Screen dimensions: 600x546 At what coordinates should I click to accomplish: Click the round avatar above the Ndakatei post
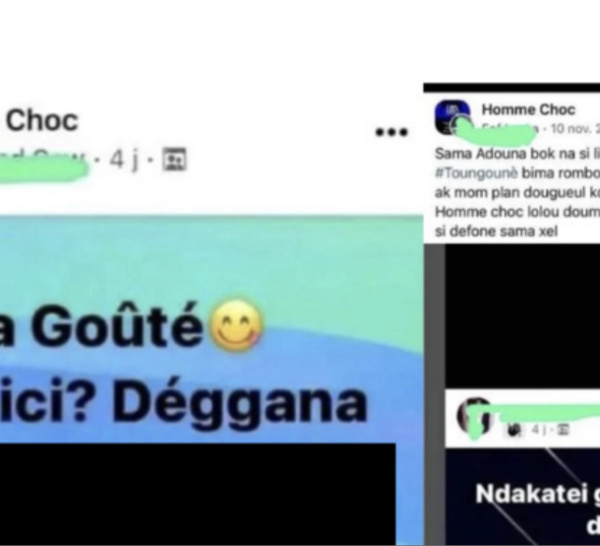pyautogui.click(x=474, y=416)
